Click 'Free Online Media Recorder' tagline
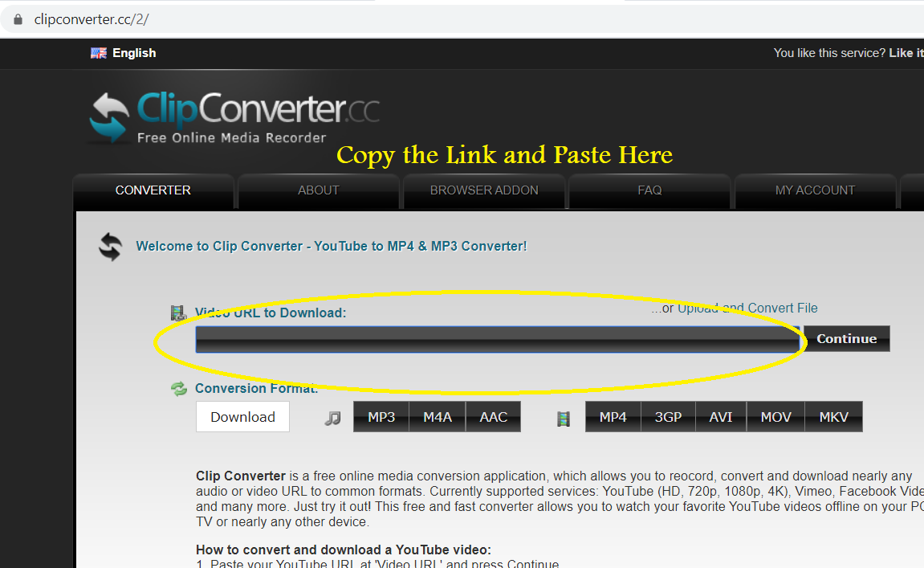The height and width of the screenshot is (568, 924). pos(231,137)
